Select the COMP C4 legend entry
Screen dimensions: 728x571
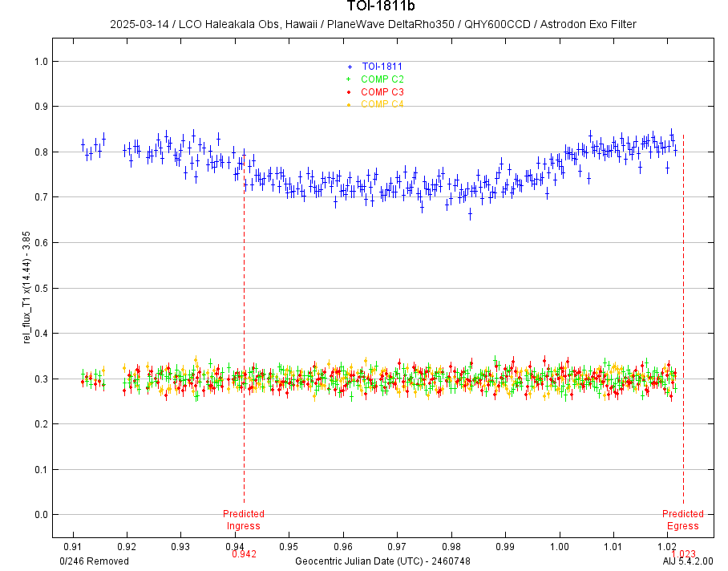click(x=382, y=104)
